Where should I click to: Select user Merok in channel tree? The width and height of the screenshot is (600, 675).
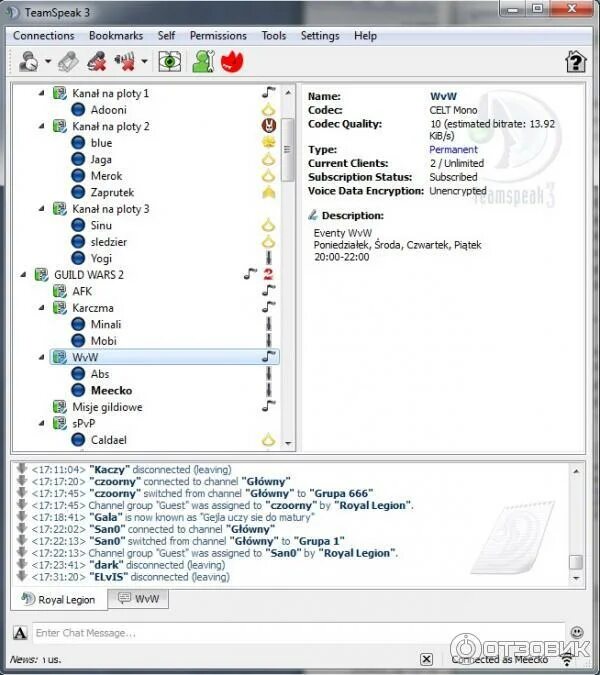(106, 176)
